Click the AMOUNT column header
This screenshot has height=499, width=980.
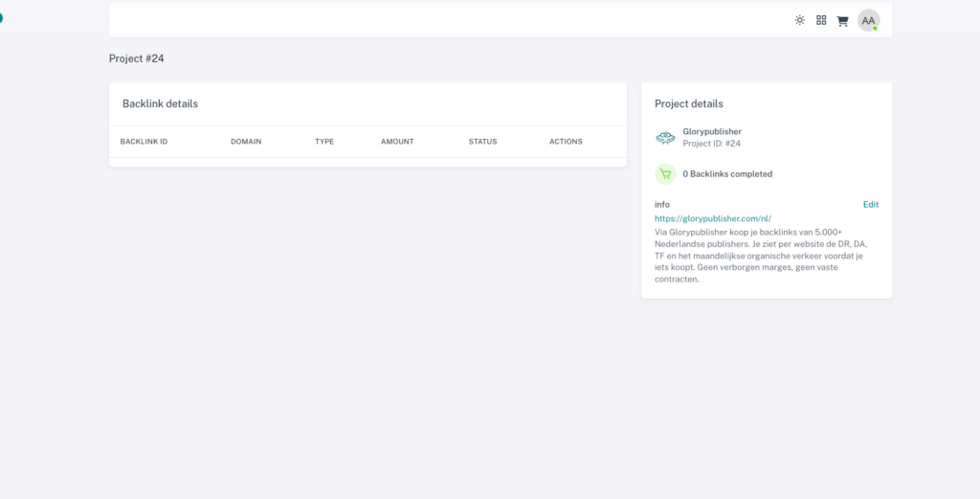(397, 142)
